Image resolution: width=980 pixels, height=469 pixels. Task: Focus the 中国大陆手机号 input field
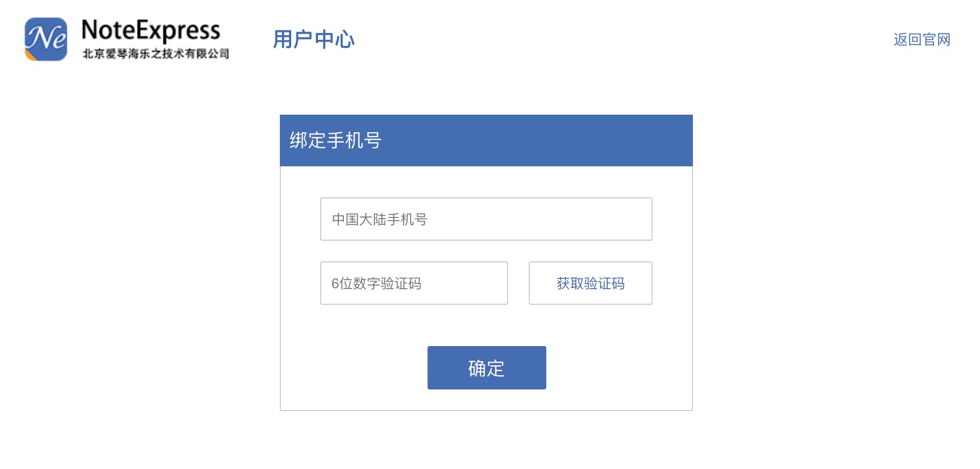(486, 219)
